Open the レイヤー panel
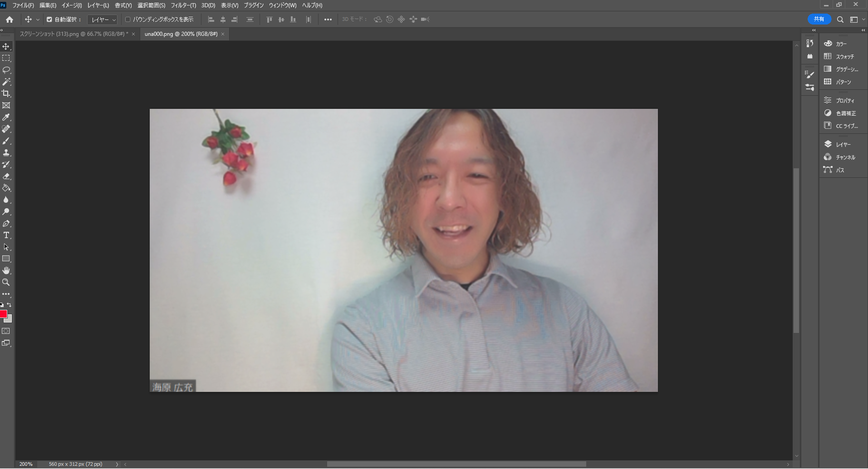The width and height of the screenshot is (868, 469). click(x=839, y=144)
